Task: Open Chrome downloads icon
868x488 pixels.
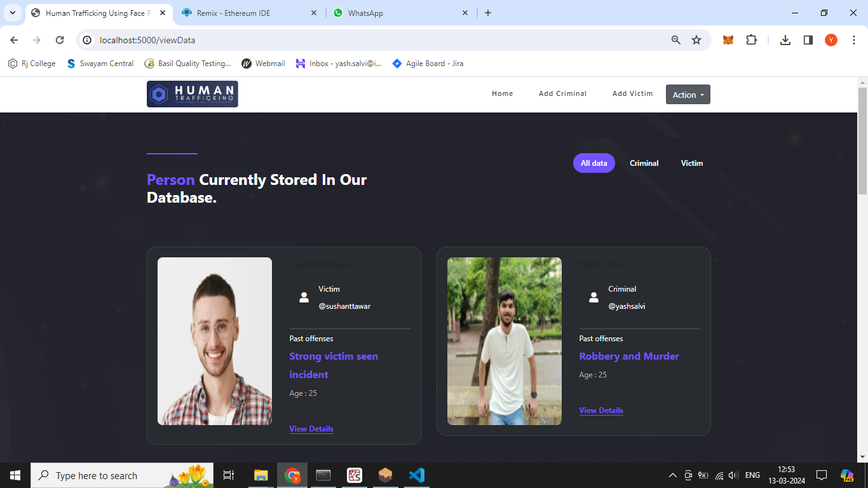Action: coord(785,40)
